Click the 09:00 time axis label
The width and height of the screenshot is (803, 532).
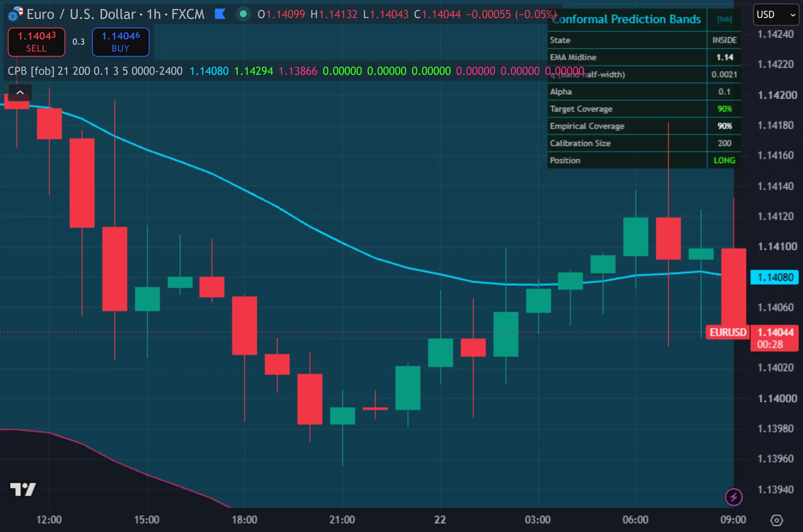(x=733, y=520)
